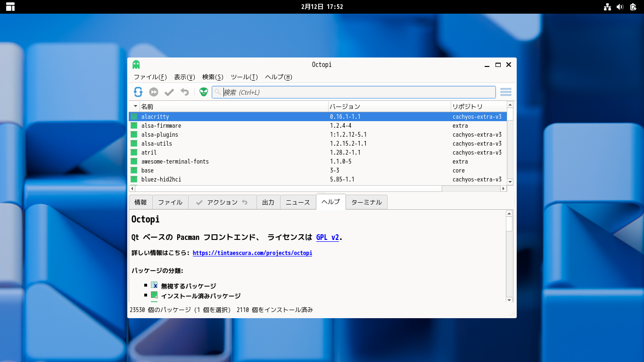This screenshot has height=362, width=644.
Task: Click the sync database refresh icon
Action: click(x=138, y=92)
